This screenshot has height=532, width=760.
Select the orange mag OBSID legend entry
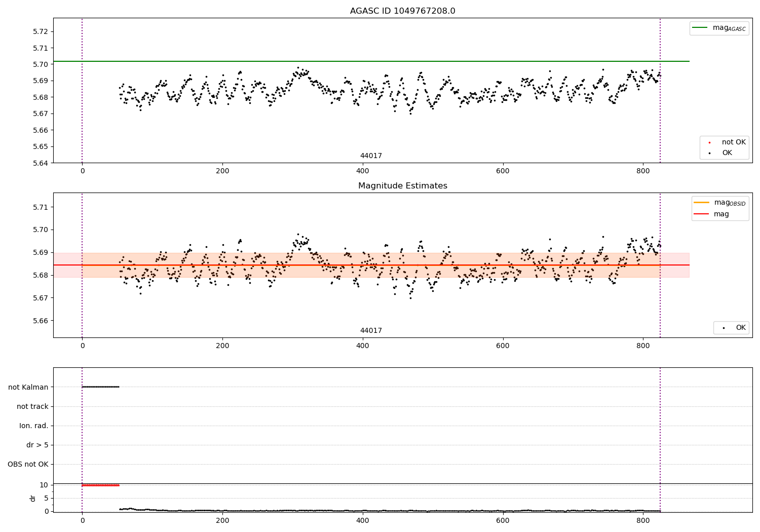coord(719,203)
